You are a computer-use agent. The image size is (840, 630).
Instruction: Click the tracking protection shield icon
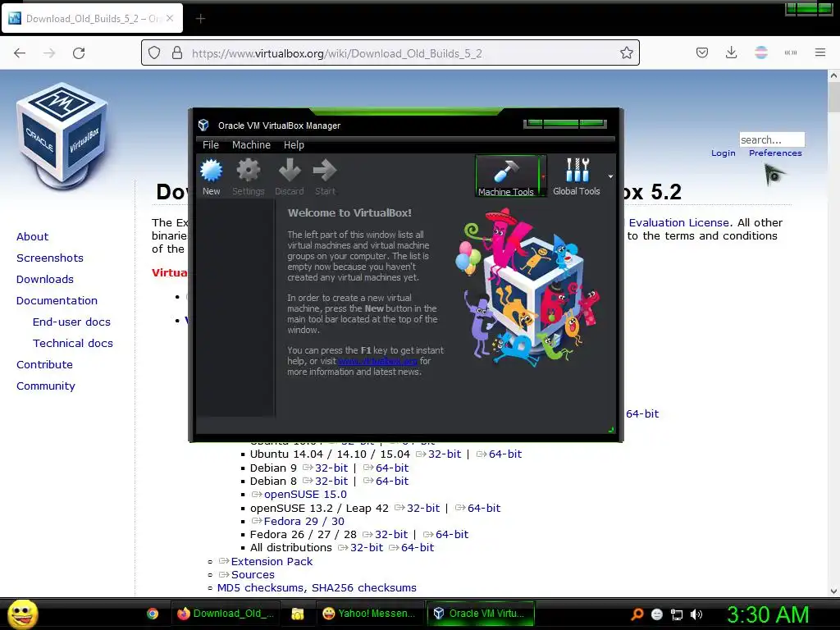point(154,53)
